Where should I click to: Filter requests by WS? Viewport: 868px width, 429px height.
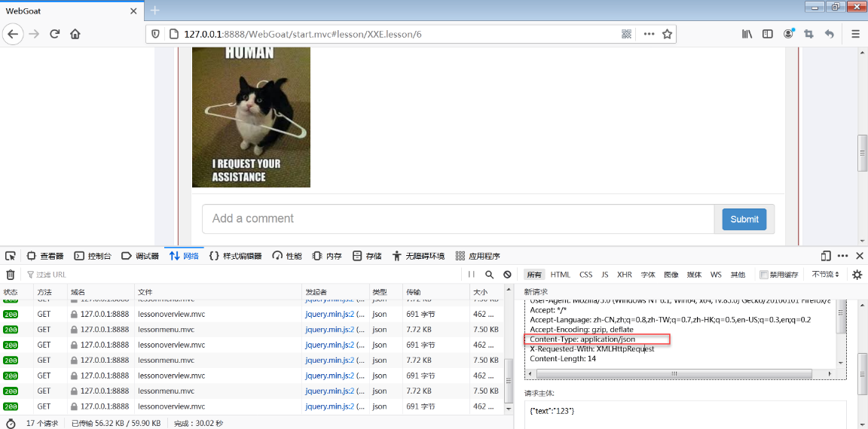click(x=716, y=274)
